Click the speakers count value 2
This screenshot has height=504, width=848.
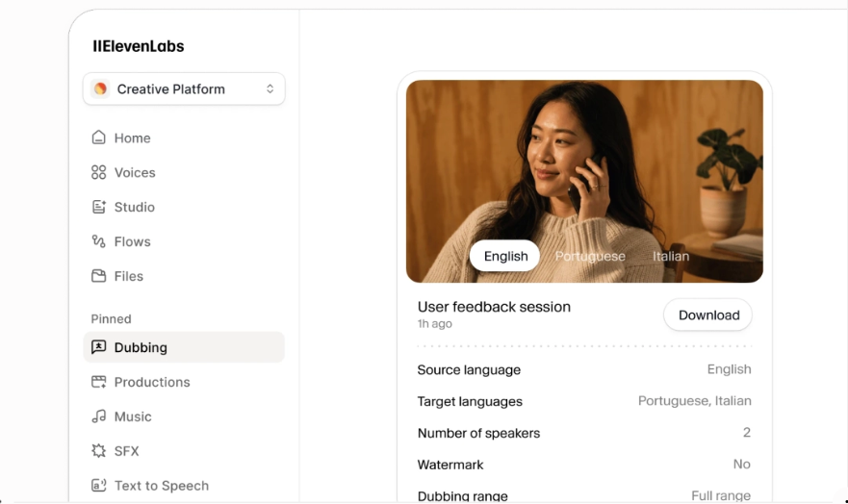(x=747, y=432)
